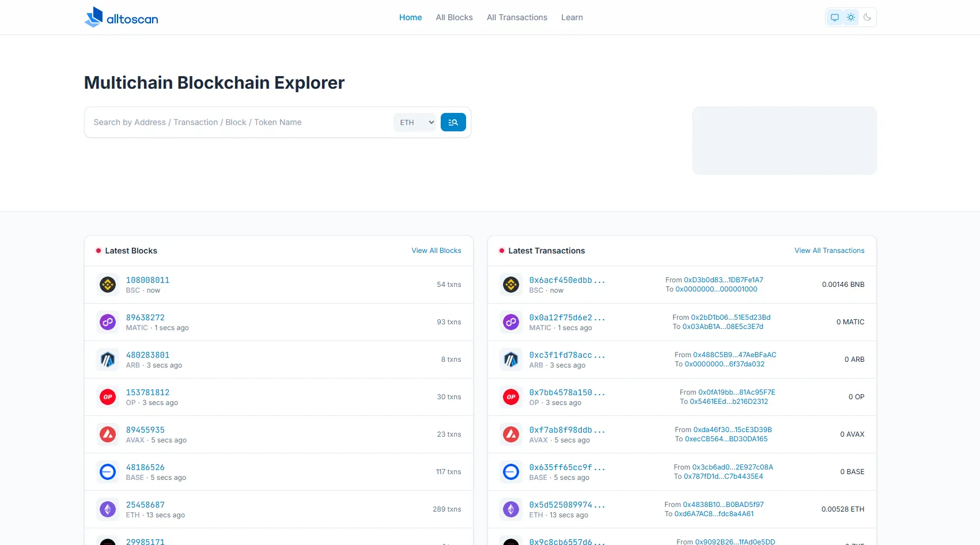Screen dimensions: 980x545
Task: Click the 289 txns count
Action: tap(447, 509)
